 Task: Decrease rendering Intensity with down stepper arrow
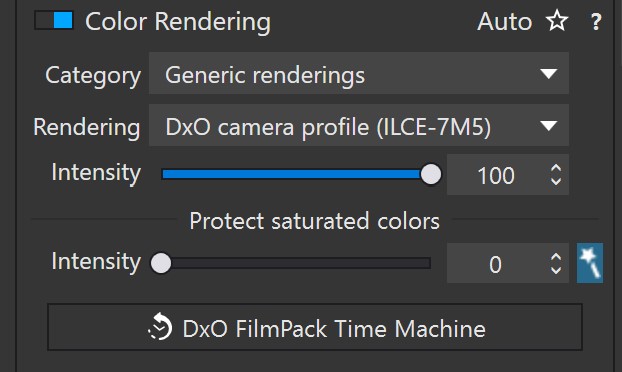(556, 181)
